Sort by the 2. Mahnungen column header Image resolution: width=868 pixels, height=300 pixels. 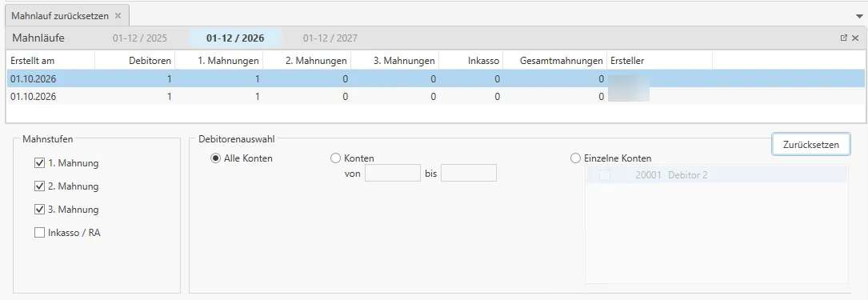[306, 61]
